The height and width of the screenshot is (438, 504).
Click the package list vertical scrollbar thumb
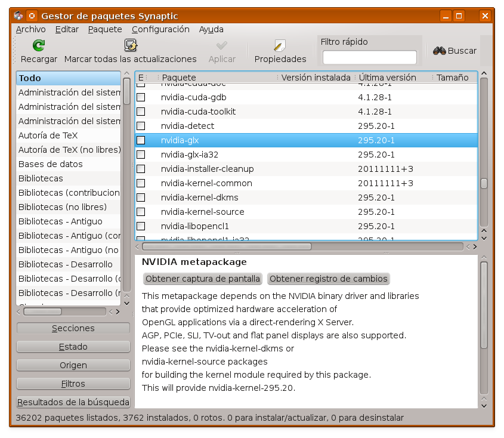484,184
